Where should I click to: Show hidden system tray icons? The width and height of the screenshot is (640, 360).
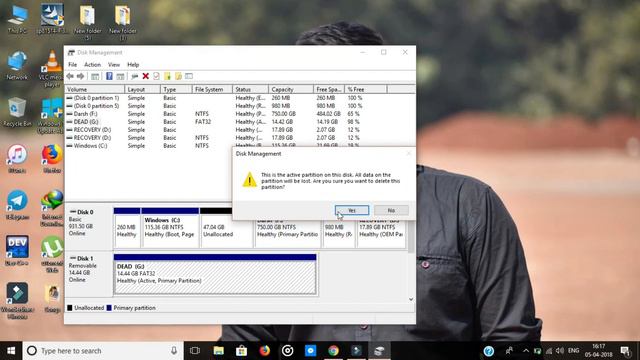(526, 351)
